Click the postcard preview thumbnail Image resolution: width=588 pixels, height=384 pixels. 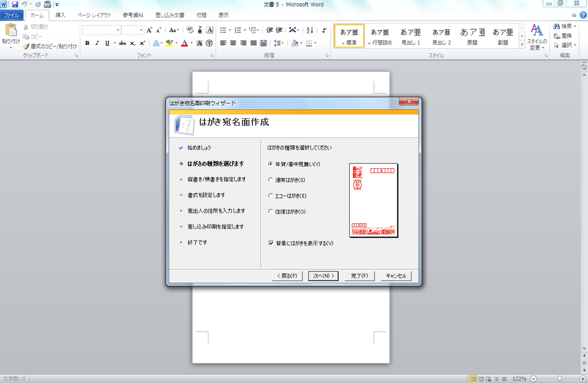[373, 200]
